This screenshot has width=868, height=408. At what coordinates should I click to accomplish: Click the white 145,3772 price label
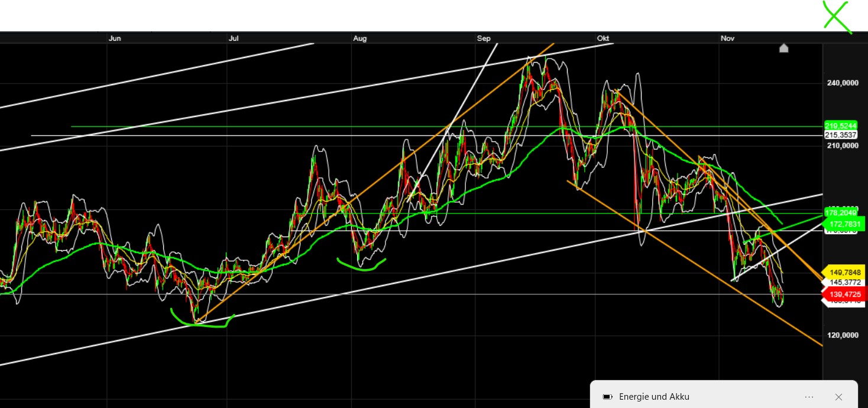click(x=843, y=283)
